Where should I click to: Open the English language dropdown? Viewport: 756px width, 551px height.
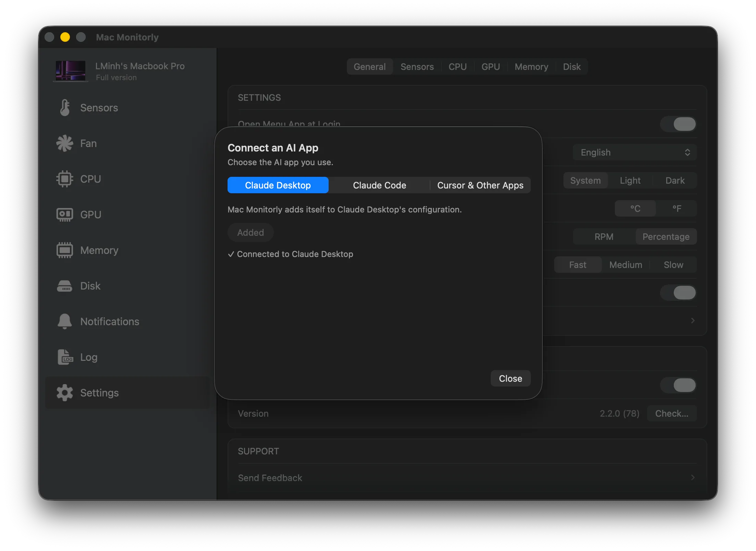click(x=635, y=152)
